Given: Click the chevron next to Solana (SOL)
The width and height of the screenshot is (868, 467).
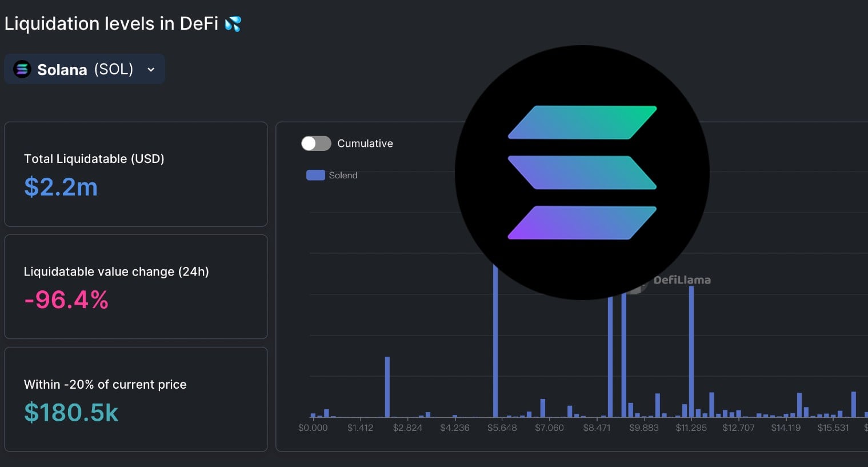Looking at the screenshot, I should [150, 69].
